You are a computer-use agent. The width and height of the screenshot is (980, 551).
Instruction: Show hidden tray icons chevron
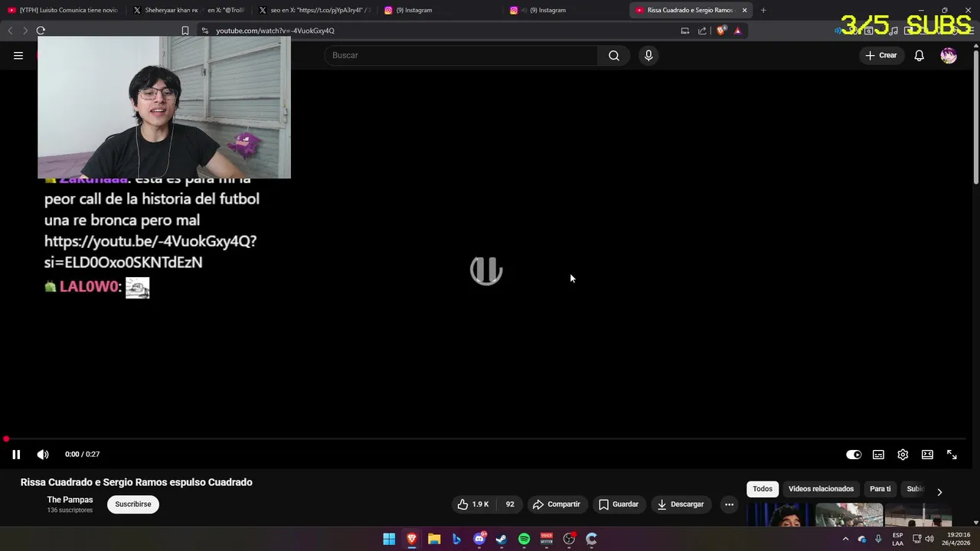point(845,539)
